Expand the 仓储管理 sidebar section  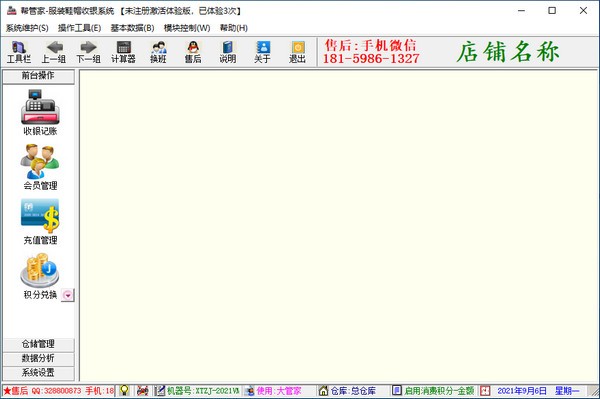click(38, 344)
